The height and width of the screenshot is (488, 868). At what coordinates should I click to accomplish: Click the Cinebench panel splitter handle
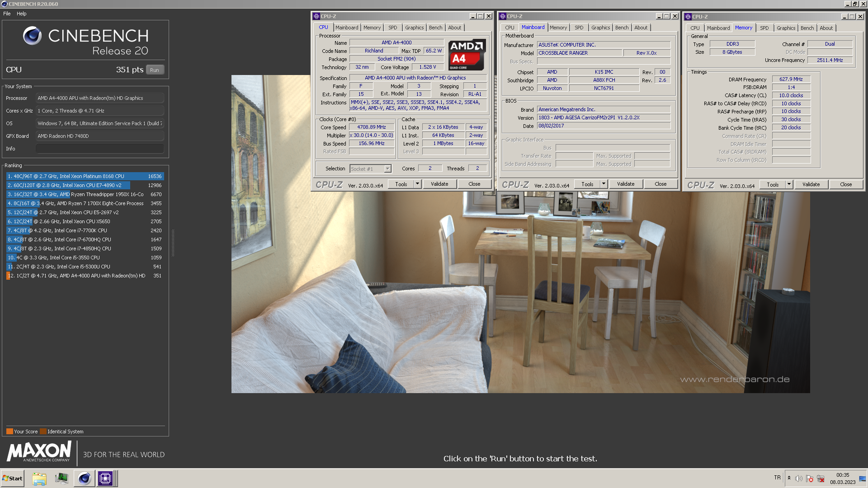click(173, 243)
